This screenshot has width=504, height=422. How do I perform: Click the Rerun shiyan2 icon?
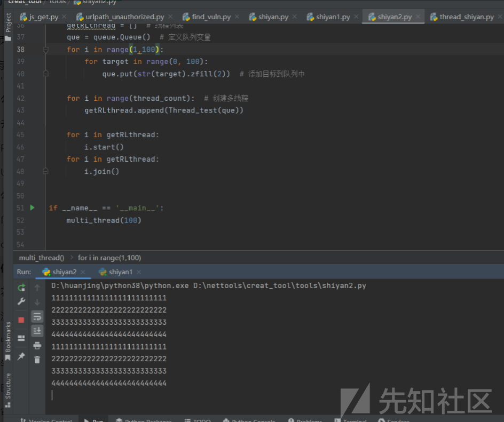coord(21,288)
